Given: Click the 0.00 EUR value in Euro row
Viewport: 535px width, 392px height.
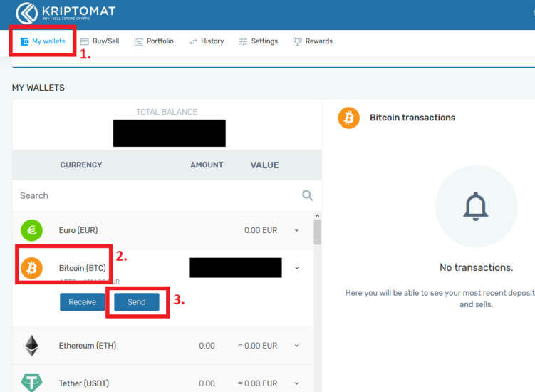Looking at the screenshot, I should click(x=261, y=230).
